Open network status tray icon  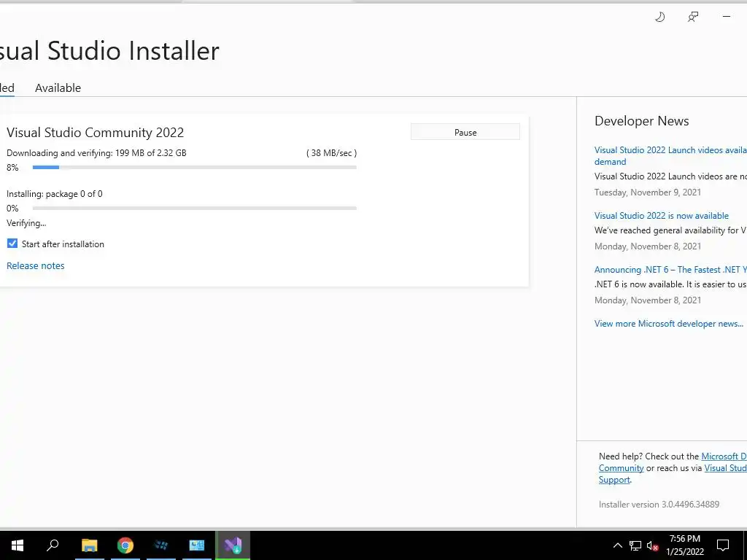635,545
